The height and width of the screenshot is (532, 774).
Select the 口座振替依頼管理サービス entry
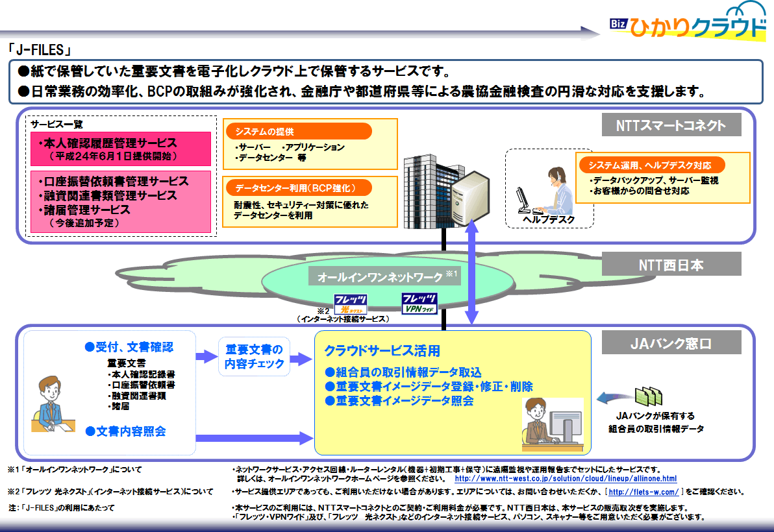click(114, 181)
